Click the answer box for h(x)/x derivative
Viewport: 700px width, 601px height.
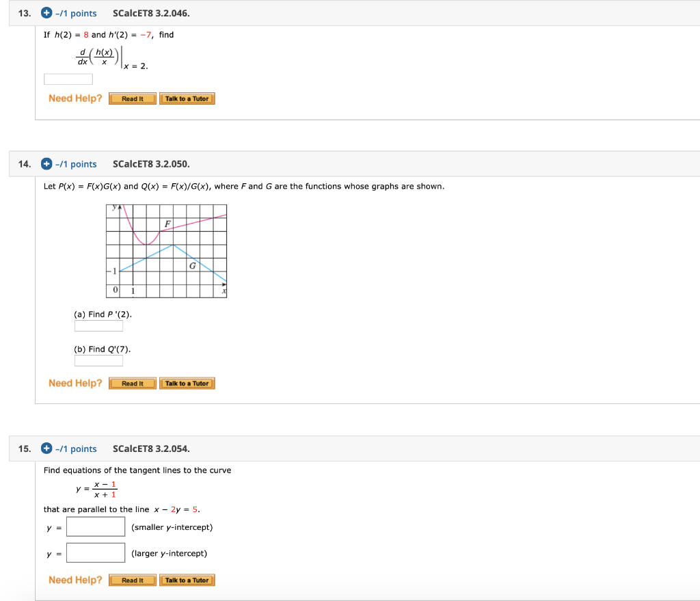click(68, 79)
